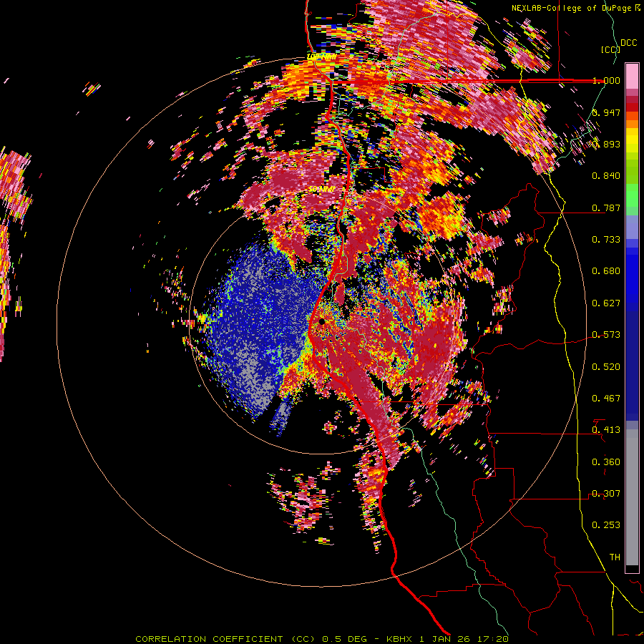644x644 pixels.
Task: Pick the gray lower color bar segment
Action: coord(632,497)
